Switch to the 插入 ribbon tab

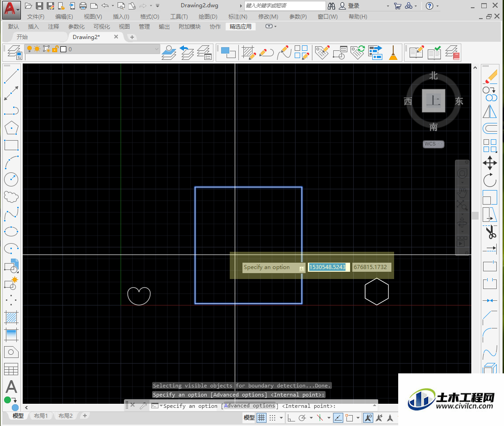pyautogui.click(x=34, y=27)
